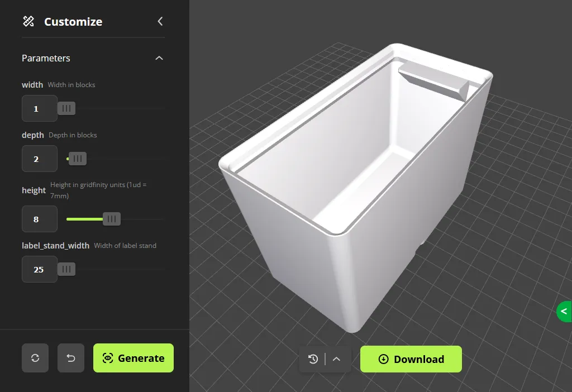The image size is (572, 392).
Task: Open the generation history clock icon
Action: (x=313, y=359)
